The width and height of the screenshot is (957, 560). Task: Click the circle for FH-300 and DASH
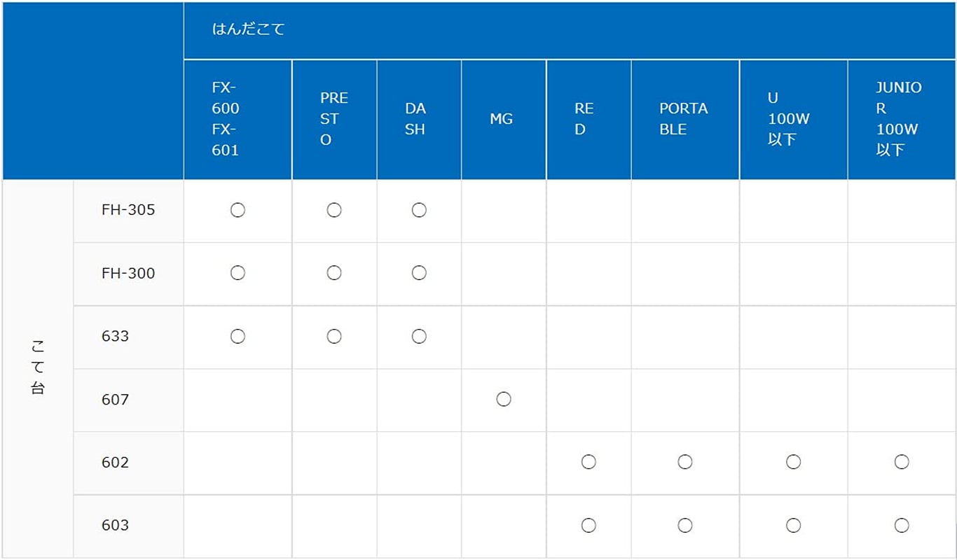pyautogui.click(x=419, y=273)
